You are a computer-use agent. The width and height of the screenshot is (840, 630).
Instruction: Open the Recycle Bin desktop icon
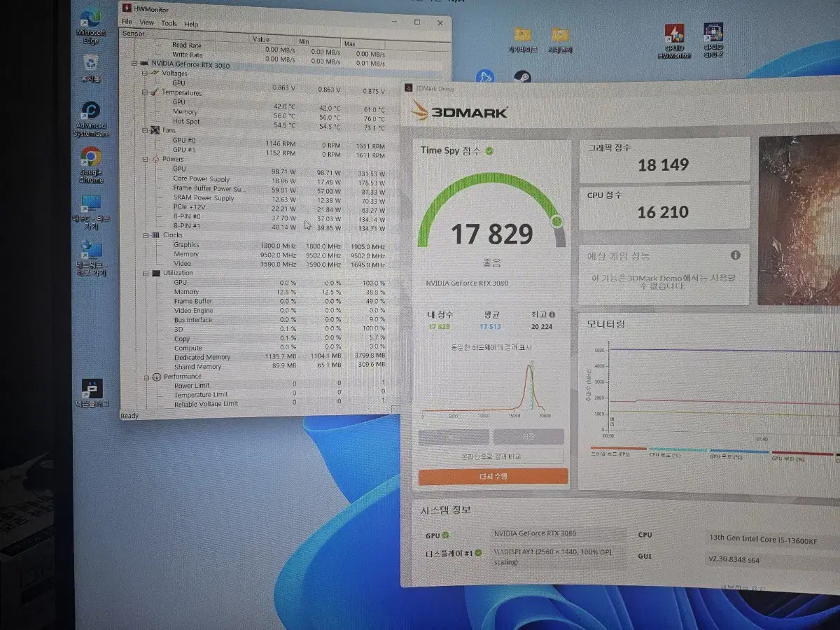90,69
